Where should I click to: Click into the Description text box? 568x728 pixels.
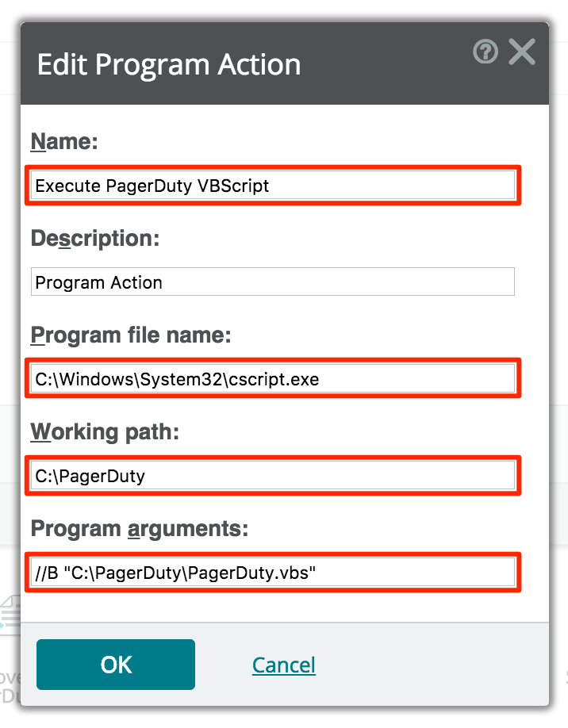pyautogui.click(x=273, y=282)
